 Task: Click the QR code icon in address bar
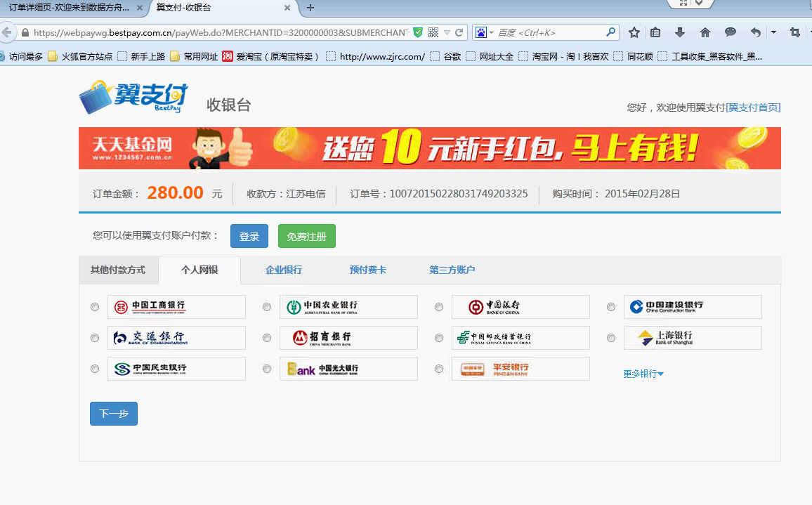click(433, 32)
